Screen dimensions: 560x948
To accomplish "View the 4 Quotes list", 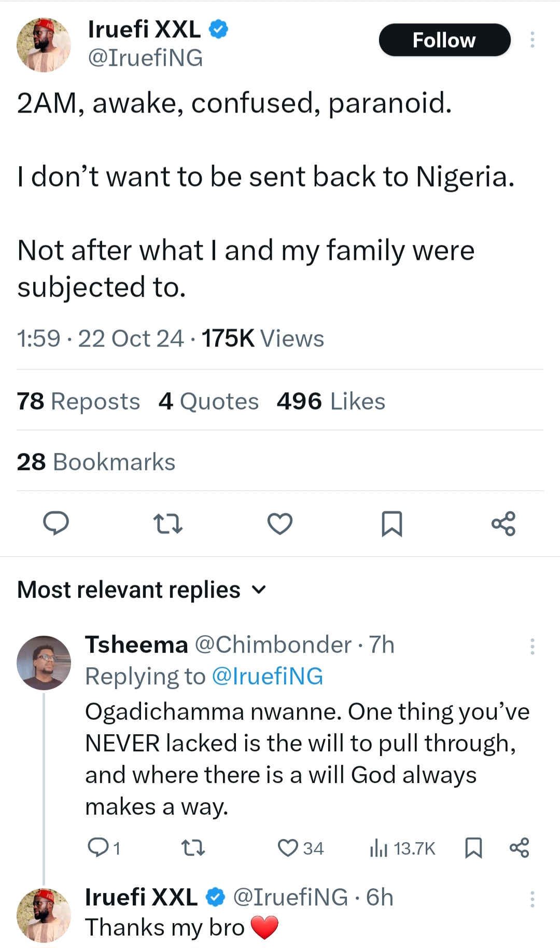I will [x=208, y=401].
